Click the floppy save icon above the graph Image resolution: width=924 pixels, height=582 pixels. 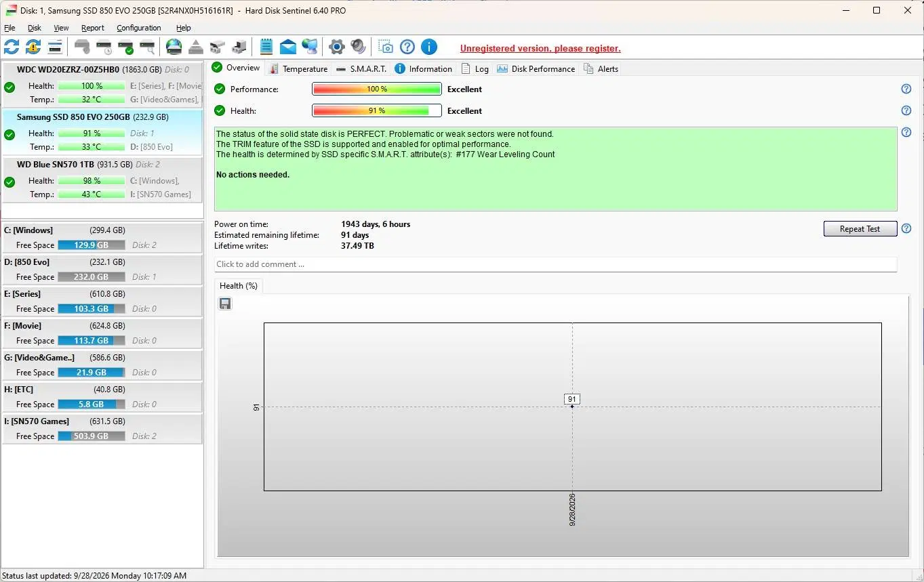pyautogui.click(x=225, y=304)
